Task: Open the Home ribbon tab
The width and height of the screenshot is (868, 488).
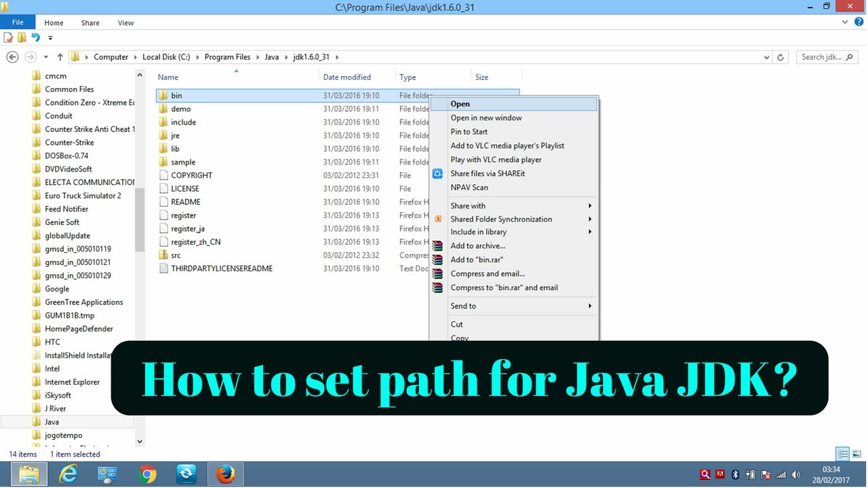Action: [x=54, y=22]
